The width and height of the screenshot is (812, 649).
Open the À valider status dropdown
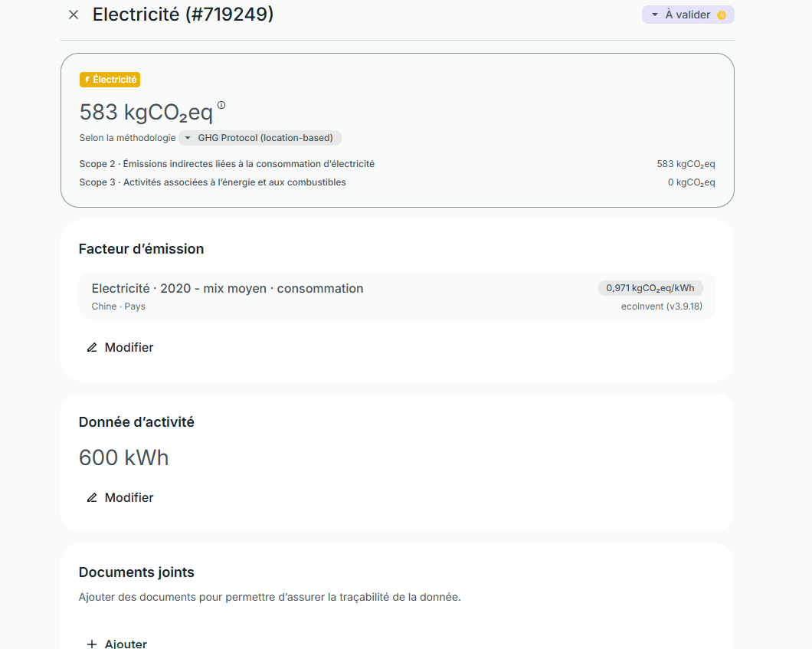coord(688,15)
